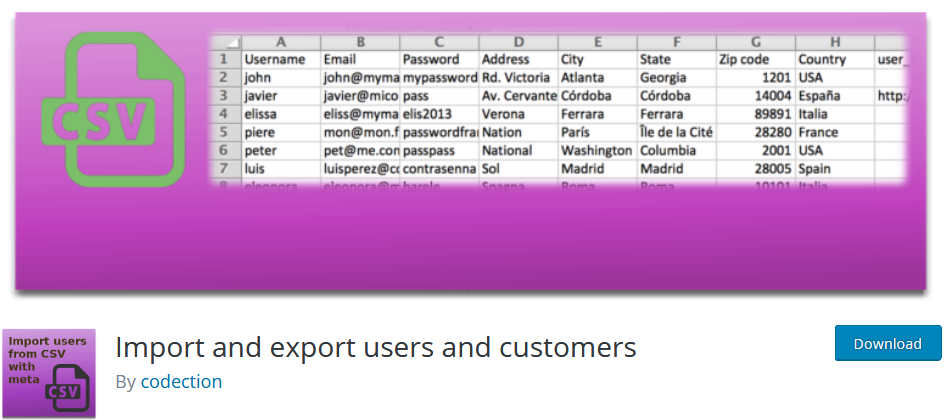The image size is (944, 420).
Task: Click the 'Password' header cell
Action: 438,60
